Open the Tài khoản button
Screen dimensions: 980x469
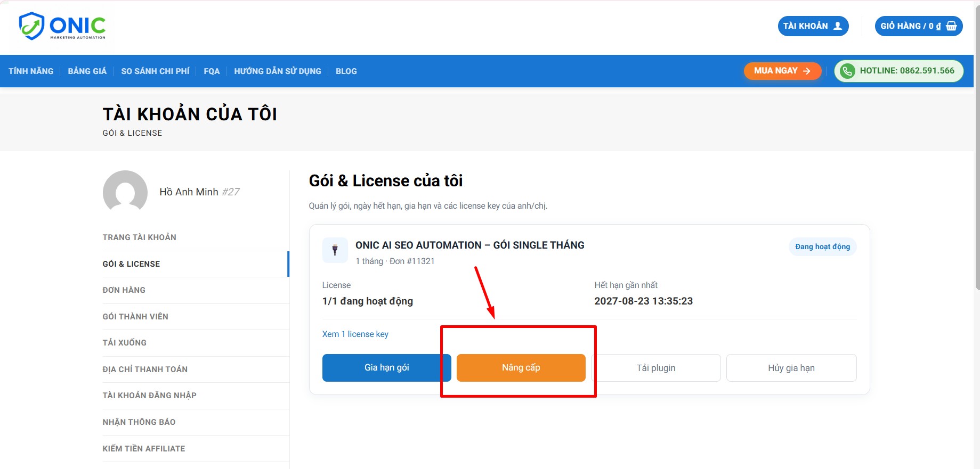click(x=813, y=26)
